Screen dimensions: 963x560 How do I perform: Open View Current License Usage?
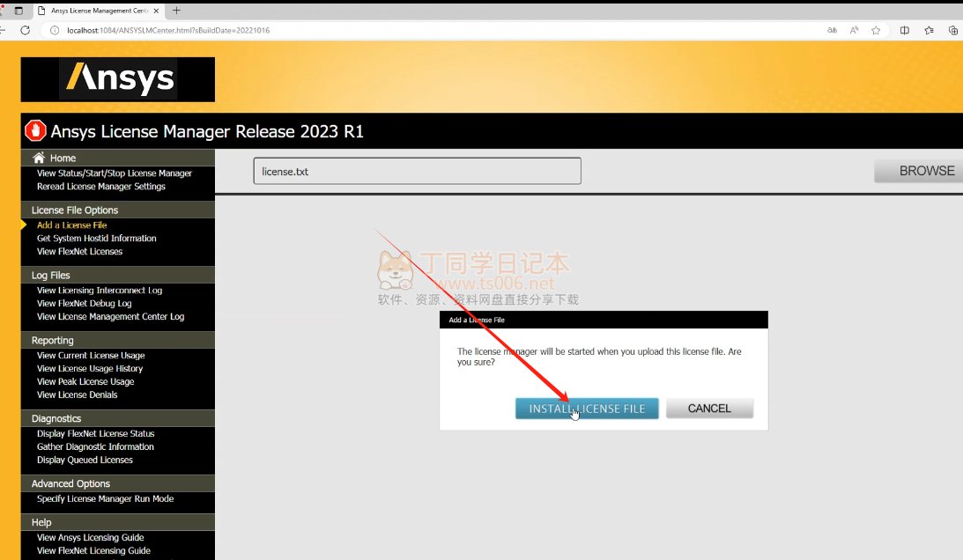point(91,355)
